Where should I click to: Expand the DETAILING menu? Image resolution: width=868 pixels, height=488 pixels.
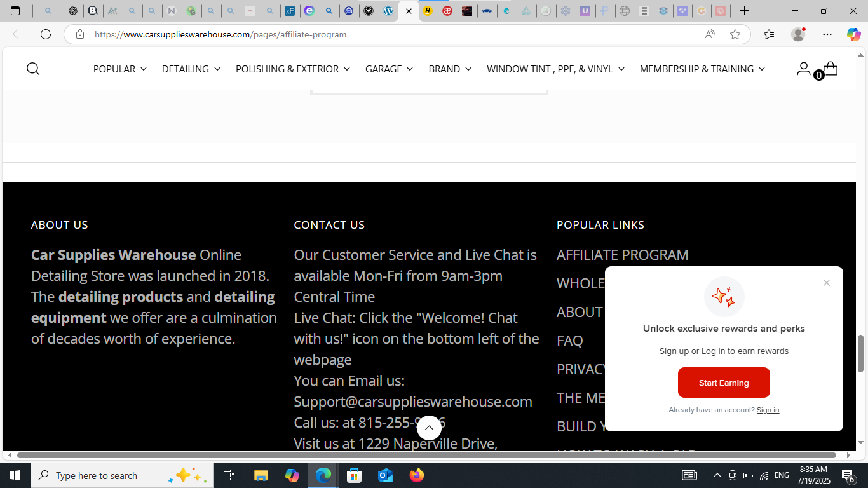point(191,69)
